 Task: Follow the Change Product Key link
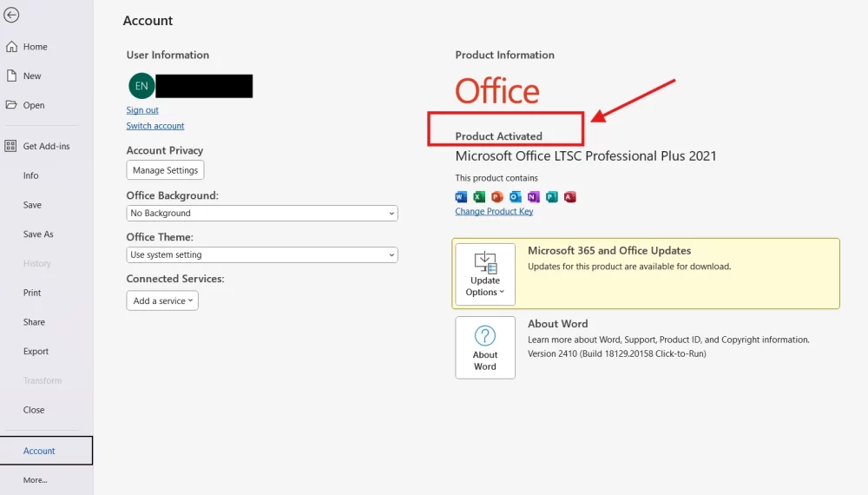494,212
